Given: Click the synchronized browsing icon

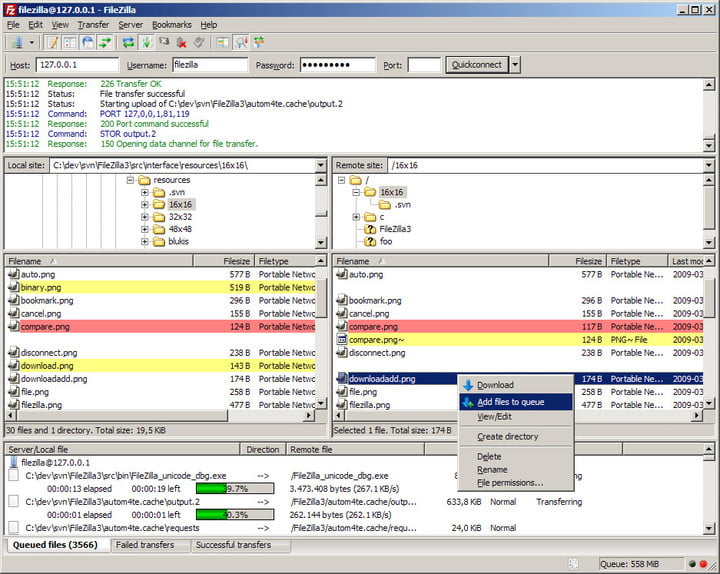Looking at the screenshot, I should pos(259,42).
